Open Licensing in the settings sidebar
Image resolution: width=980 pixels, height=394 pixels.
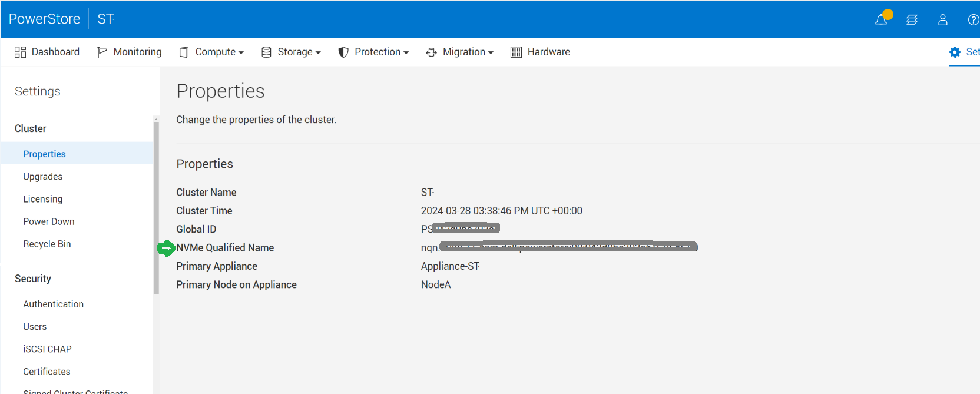42,199
